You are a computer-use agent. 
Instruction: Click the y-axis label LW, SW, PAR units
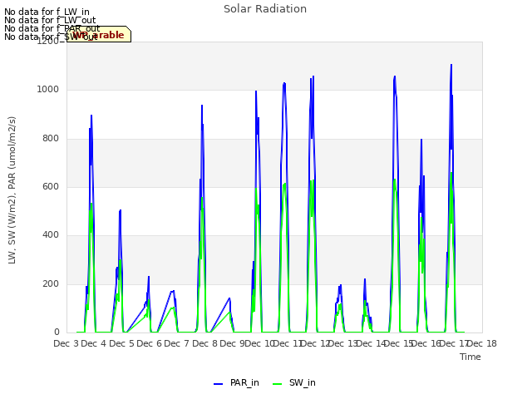point(12,190)
